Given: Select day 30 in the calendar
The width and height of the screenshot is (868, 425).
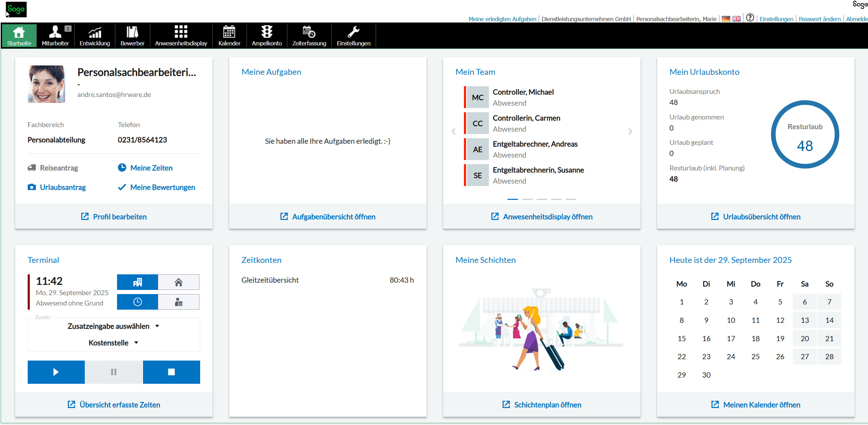Looking at the screenshot, I should click(706, 375).
